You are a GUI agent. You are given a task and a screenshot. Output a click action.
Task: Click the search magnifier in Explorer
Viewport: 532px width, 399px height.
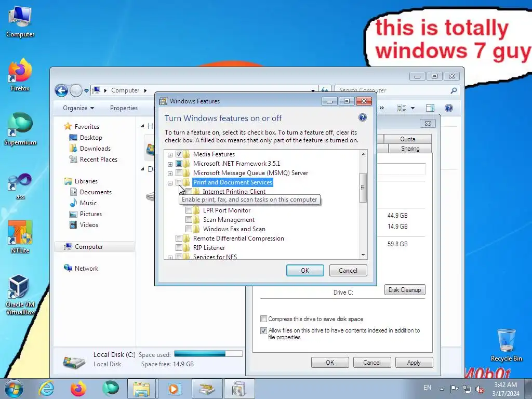[454, 90]
